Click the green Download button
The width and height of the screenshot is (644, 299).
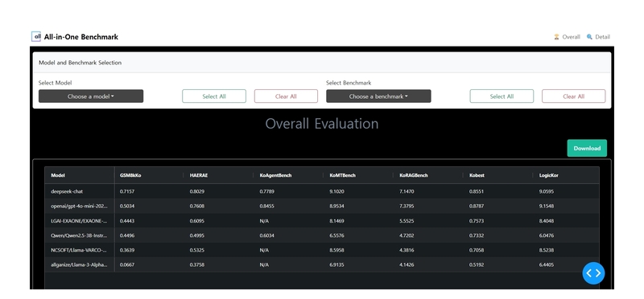click(x=587, y=148)
